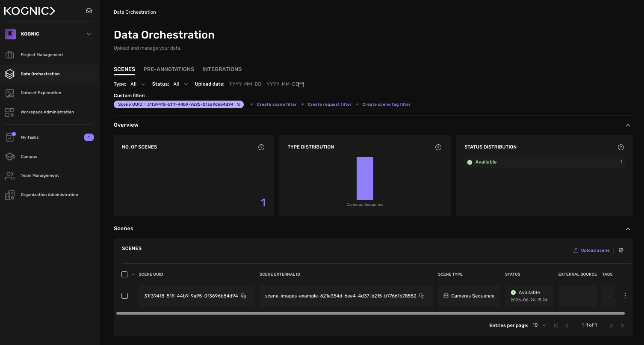
Task: Click the purple K workspace avatar
Action: 10,34
